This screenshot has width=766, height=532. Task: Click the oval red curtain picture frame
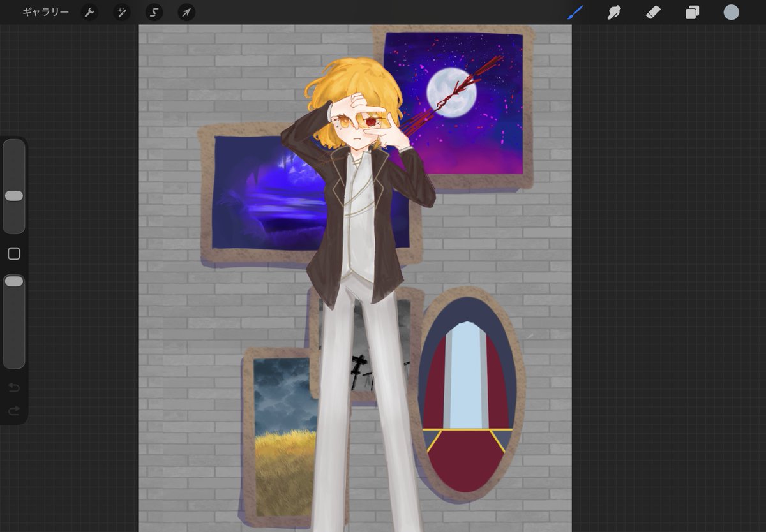click(x=470, y=395)
